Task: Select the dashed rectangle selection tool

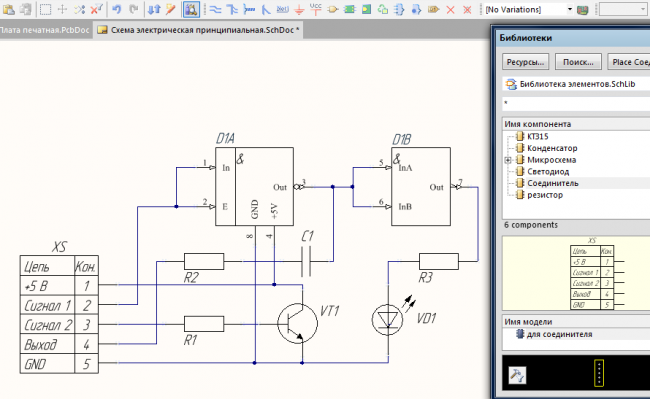Action: 45,9
